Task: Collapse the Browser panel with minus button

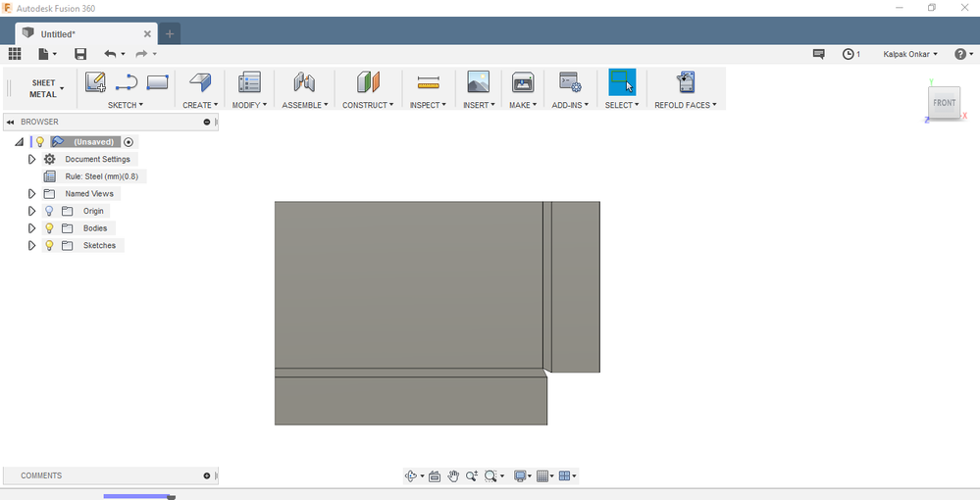Action: 207,122
